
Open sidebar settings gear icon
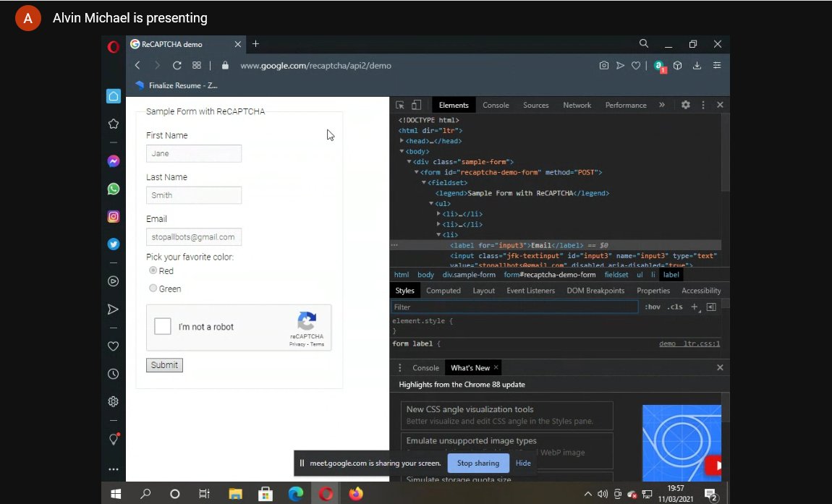click(113, 401)
